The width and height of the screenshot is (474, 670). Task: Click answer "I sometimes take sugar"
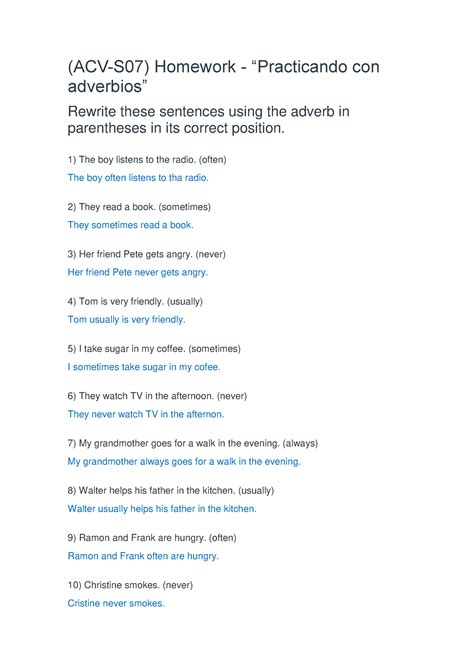point(144,367)
